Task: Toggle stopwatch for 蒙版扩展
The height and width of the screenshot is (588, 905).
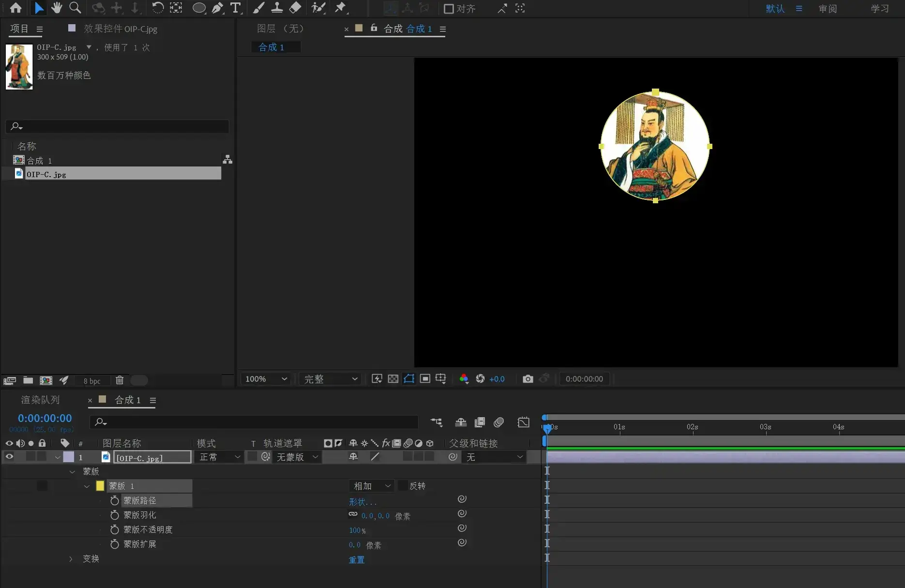Action: (115, 544)
